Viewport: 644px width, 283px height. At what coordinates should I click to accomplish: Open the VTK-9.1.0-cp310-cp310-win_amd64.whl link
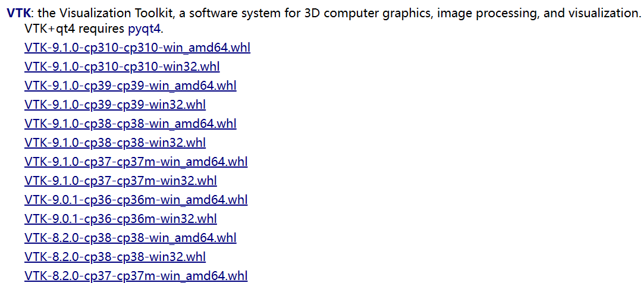coord(137,48)
